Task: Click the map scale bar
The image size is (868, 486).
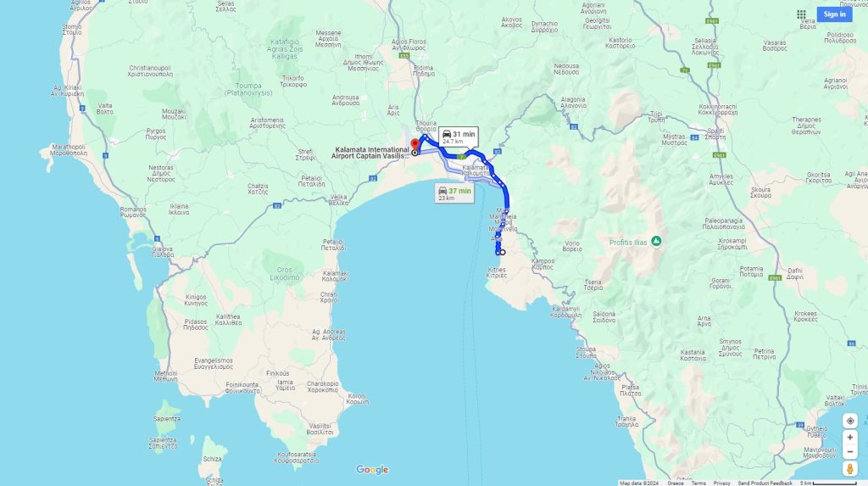Action: (829, 483)
